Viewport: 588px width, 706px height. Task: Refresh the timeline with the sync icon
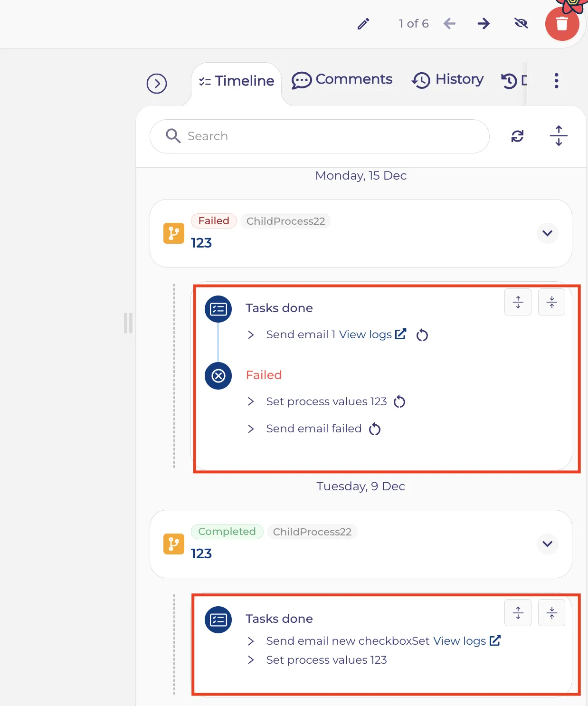517,136
